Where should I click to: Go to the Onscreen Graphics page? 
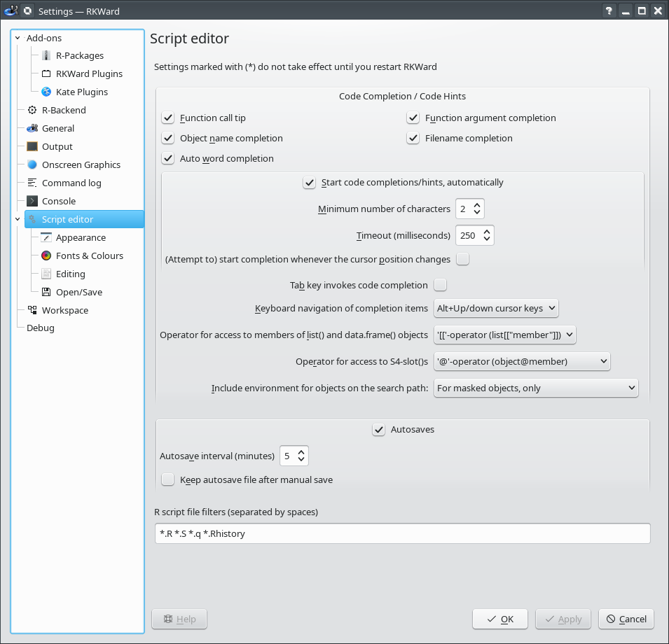tap(81, 164)
